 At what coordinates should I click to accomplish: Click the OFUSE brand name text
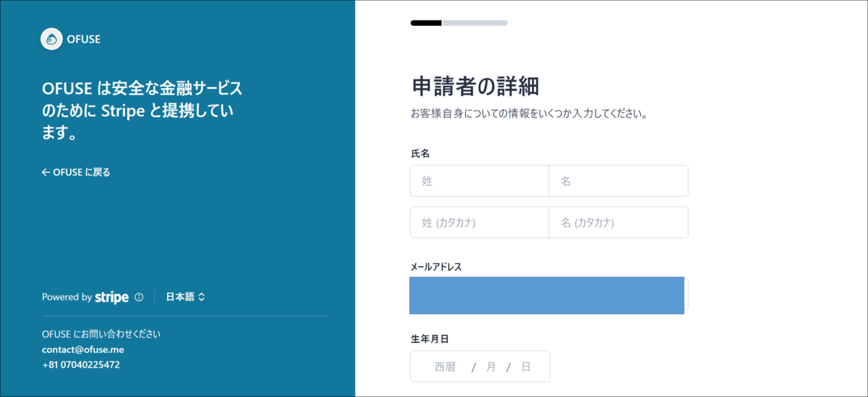(x=85, y=39)
